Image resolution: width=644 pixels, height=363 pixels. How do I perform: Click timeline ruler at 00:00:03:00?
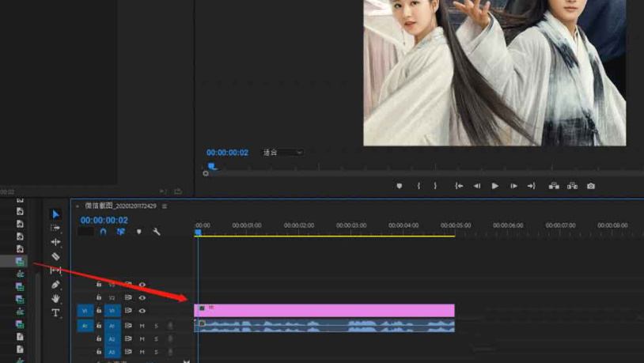tap(351, 225)
